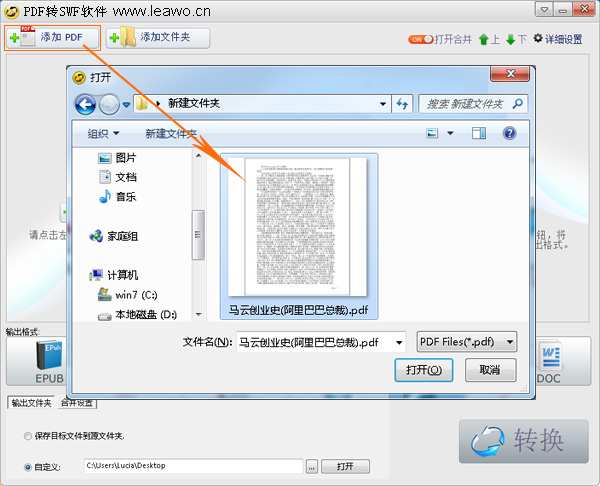600x486 pixels.
Task: Open the 组织 (Organize) menu
Action: (x=103, y=134)
